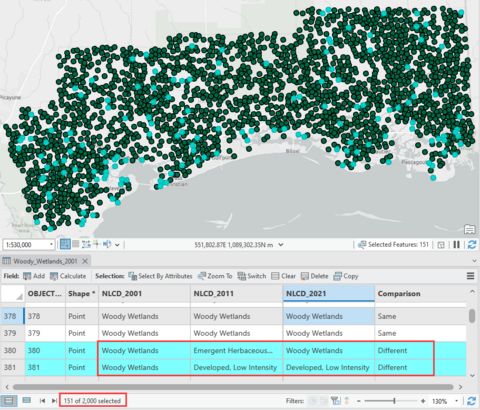Viewport: 480px width, 410px height.
Task: Delete the selected rows
Action: 314,276
